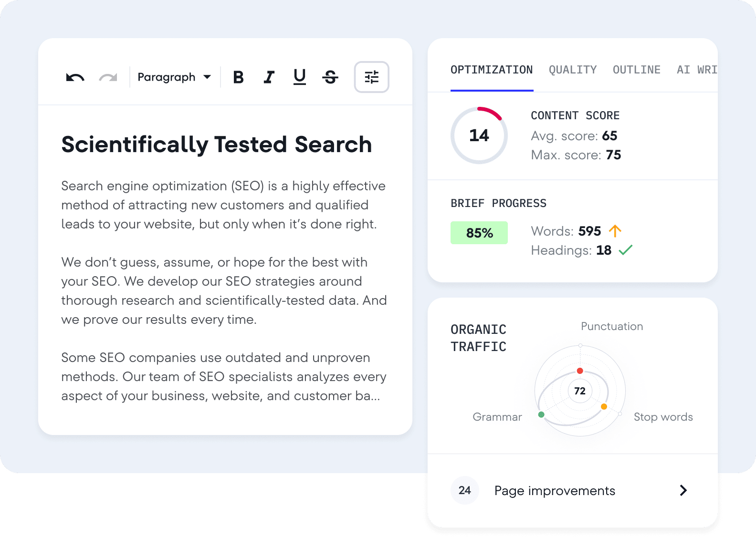Screen dimensions: 756x538
Task: Click the ORGANIC TRAFFIC heading
Action: (478, 338)
